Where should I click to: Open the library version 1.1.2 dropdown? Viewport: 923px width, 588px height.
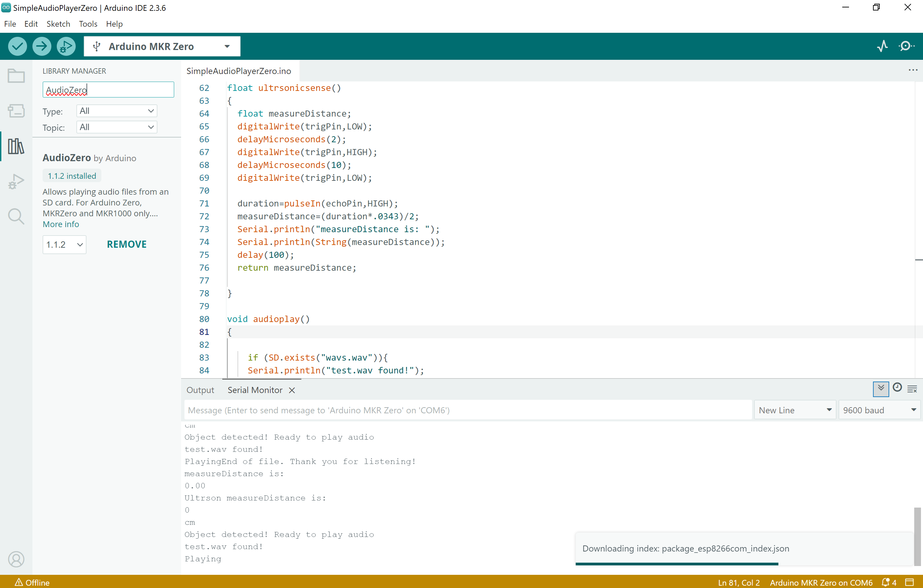tap(65, 245)
